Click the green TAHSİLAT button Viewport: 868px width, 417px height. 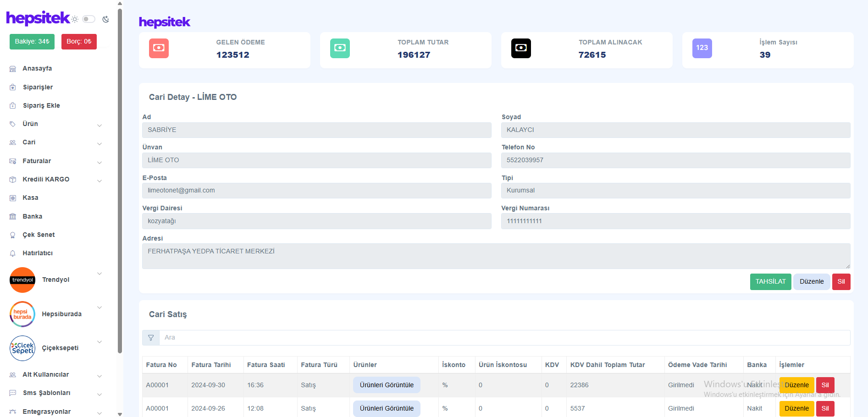coord(770,282)
